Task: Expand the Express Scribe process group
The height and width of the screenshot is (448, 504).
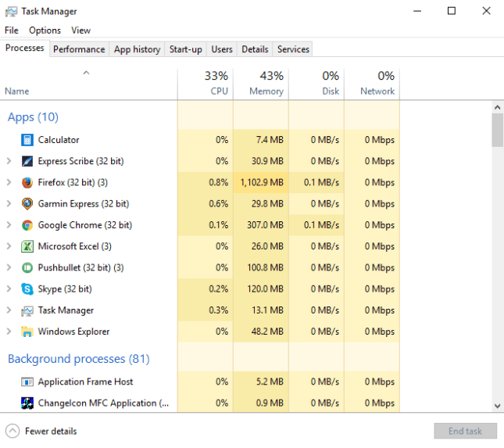Action: click(x=9, y=161)
